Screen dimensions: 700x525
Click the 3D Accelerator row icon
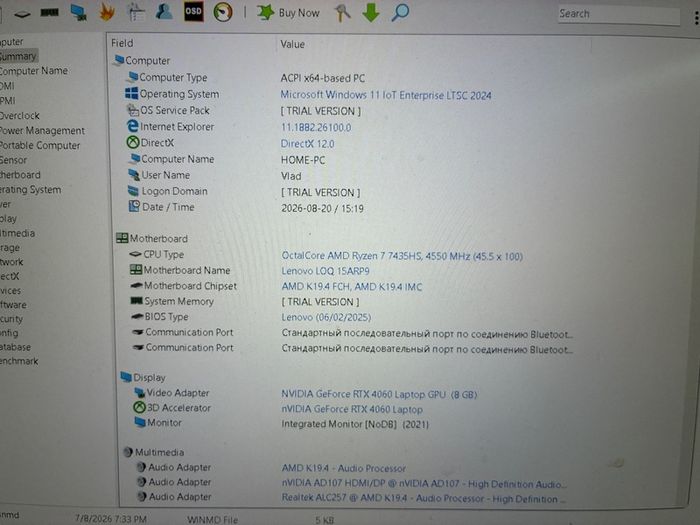pos(139,407)
